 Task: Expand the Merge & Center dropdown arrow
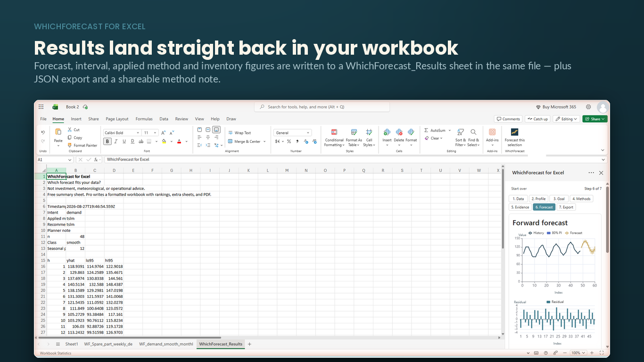264,141
